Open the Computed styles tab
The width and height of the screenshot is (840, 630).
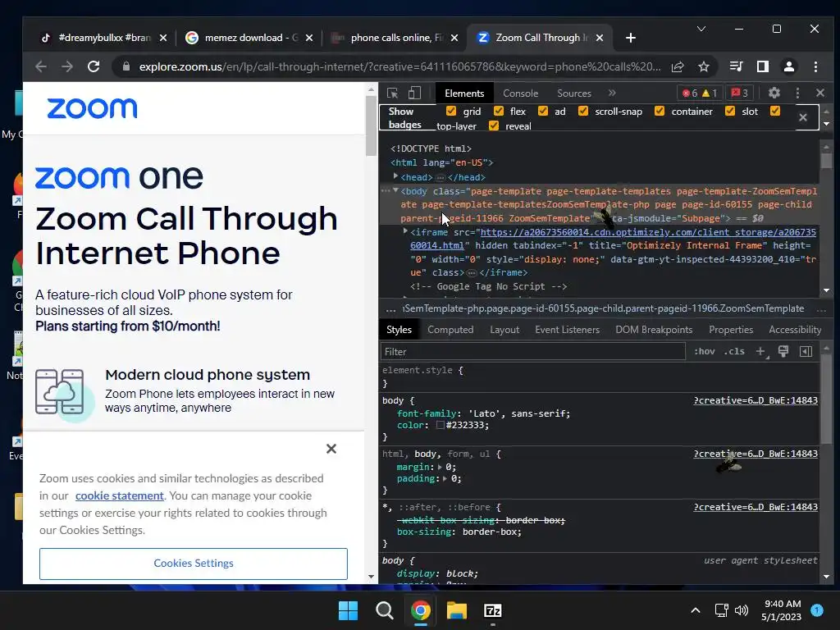click(450, 330)
